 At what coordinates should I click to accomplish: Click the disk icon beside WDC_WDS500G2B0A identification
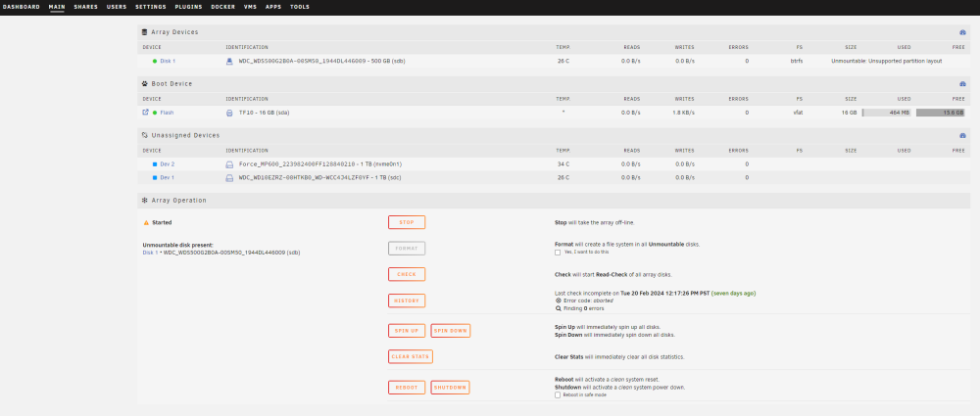pyautogui.click(x=229, y=62)
